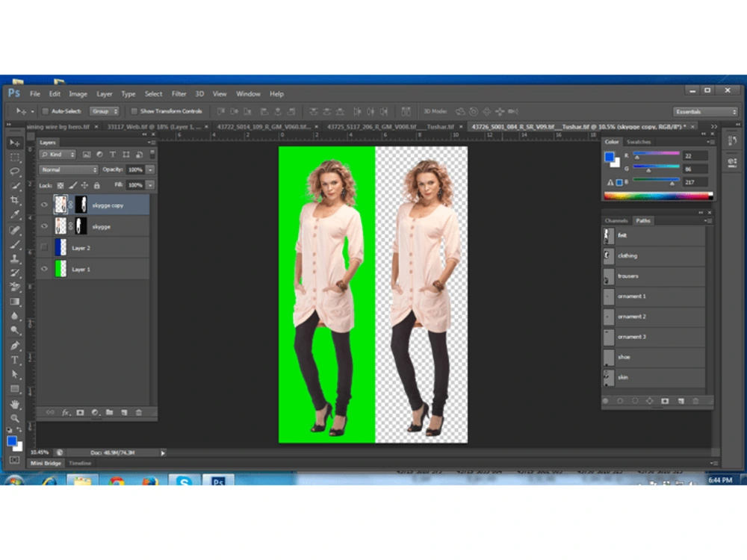Show more document tabs chevron

coord(713,127)
